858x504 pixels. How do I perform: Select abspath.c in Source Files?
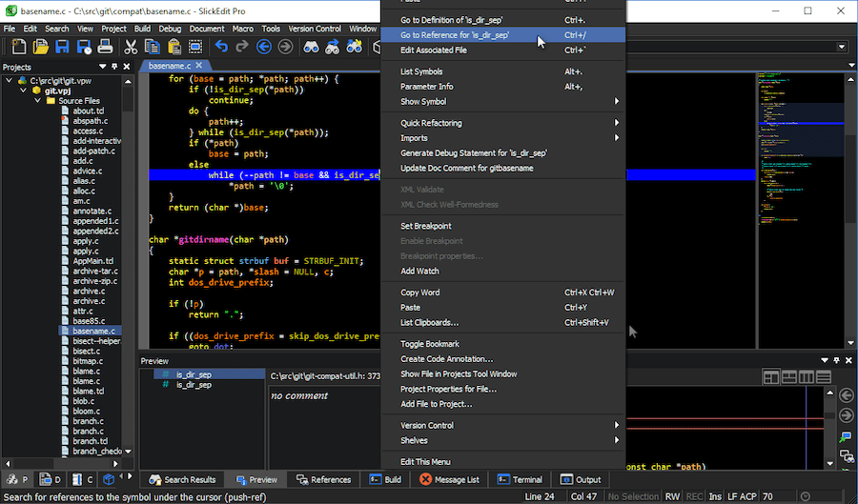90,121
